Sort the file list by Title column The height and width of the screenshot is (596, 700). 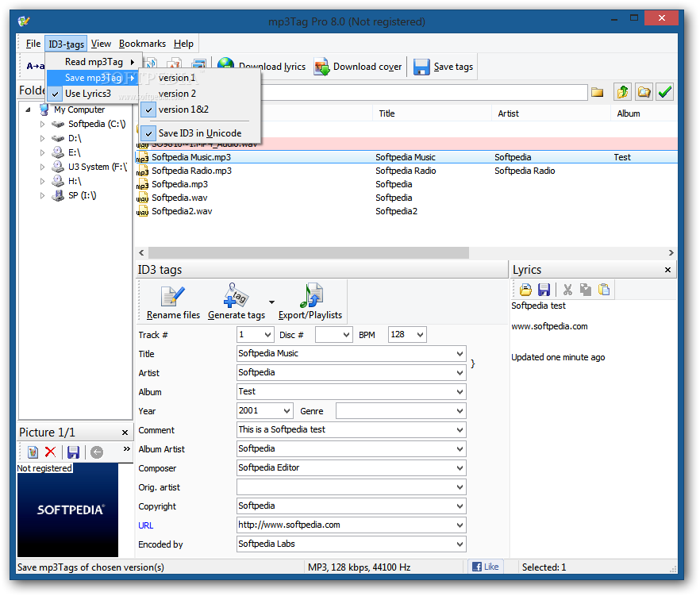click(x=432, y=113)
